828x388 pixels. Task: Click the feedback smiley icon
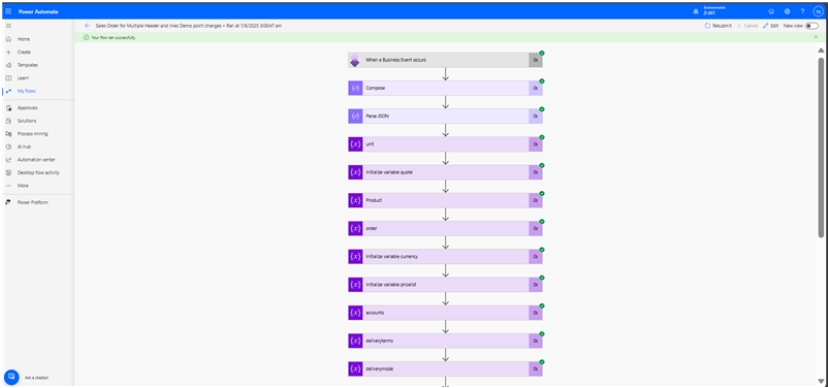[x=771, y=11]
